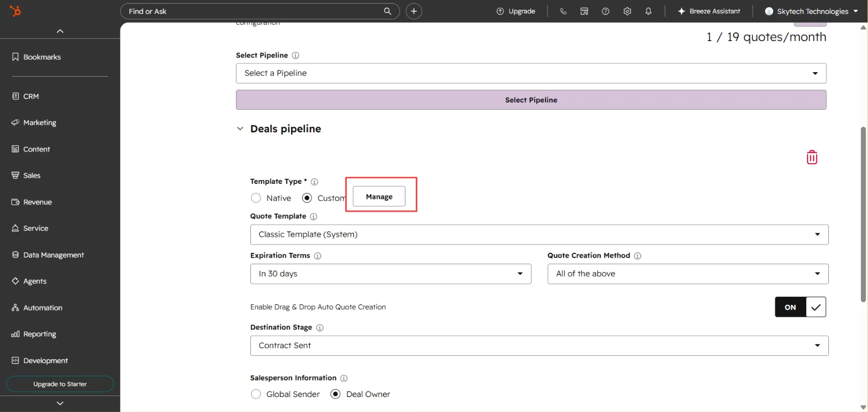This screenshot has width=868, height=412.
Task: Open the Quote Template dropdown
Action: pyautogui.click(x=539, y=235)
